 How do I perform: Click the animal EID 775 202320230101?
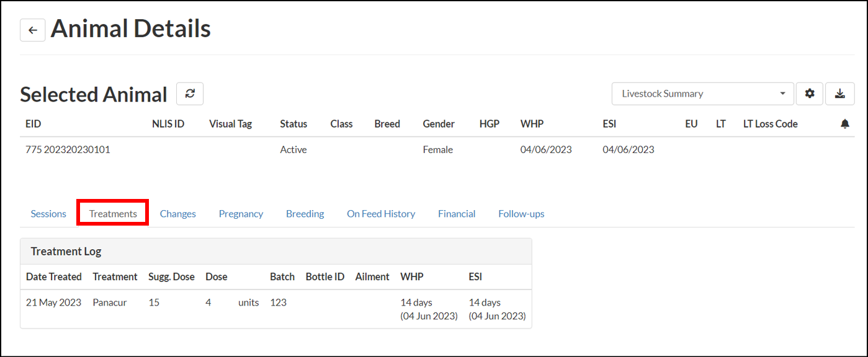pyautogui.click(x=68, y=149)
